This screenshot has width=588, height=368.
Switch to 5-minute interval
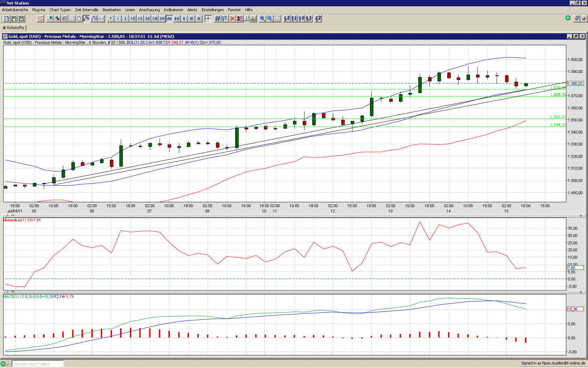click(125, 19)
